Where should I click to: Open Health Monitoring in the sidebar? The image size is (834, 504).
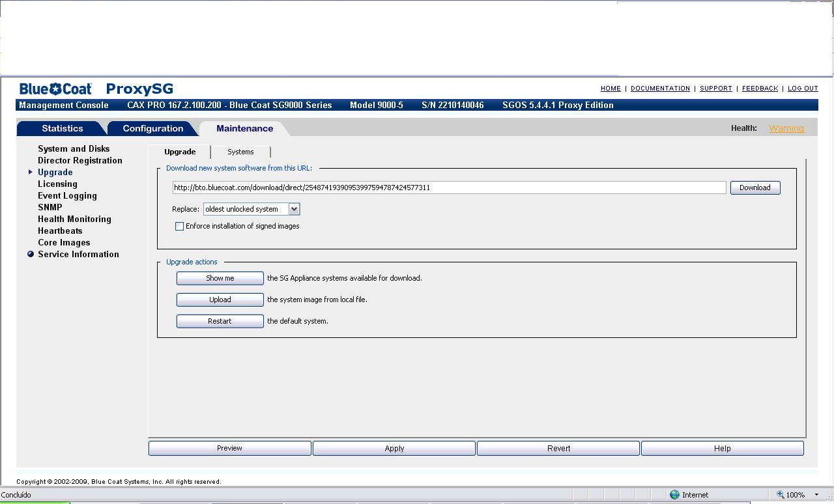point(74,219)
